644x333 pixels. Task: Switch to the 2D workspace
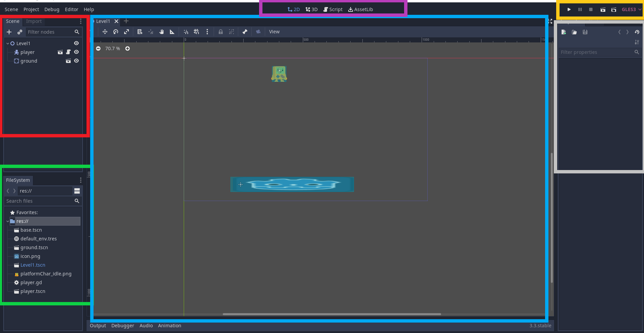(294, 9)
